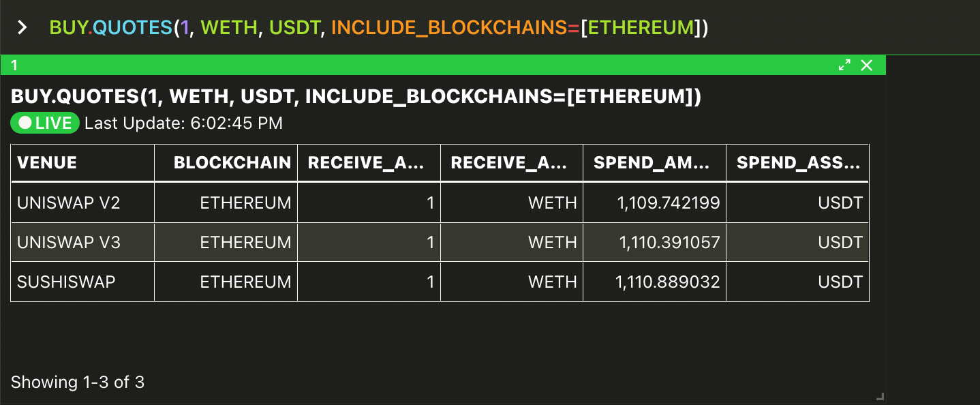Select the SUSHISWAP venue row
The image size is (980, 405).
pyautogui.click(x=440, y=282)
